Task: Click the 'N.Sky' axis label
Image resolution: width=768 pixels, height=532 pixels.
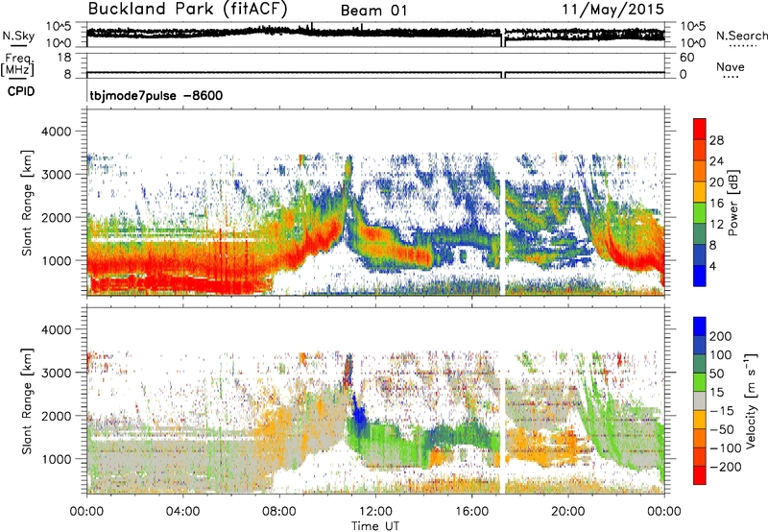Action: (x=18, y=36)
